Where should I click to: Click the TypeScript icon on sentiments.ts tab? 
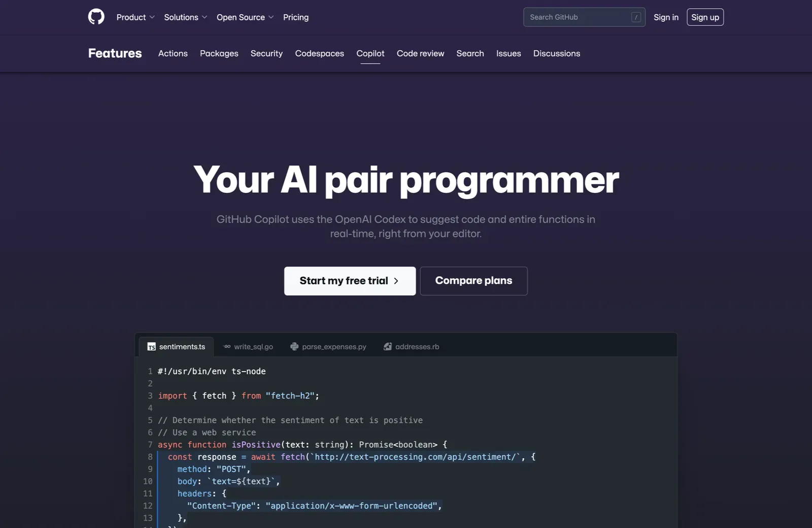click(151, 347)
